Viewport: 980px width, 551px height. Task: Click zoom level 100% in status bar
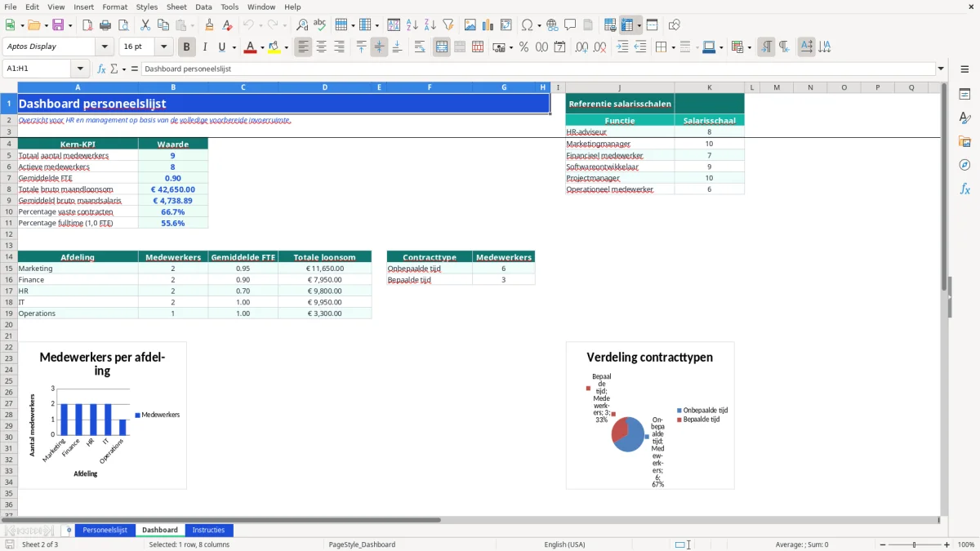pos(966,544)
